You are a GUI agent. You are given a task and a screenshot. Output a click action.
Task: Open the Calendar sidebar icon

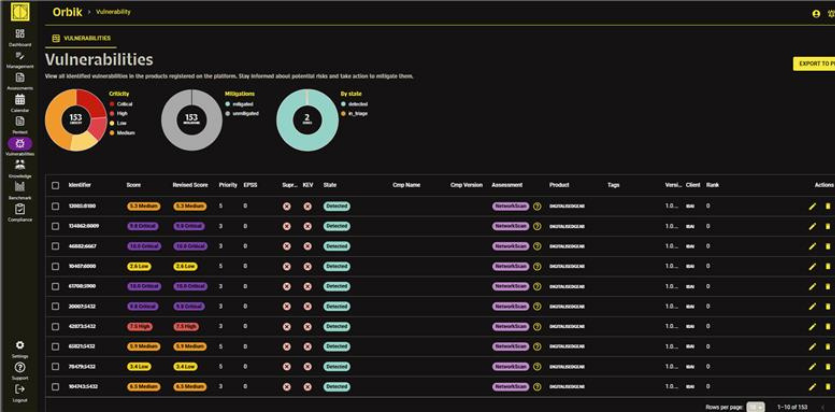[20, 100]
